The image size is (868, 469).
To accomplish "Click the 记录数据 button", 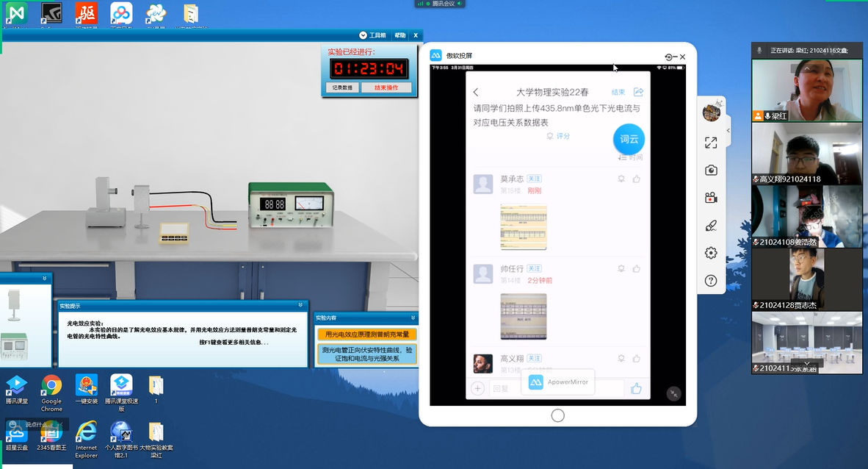I will [341, 87].
